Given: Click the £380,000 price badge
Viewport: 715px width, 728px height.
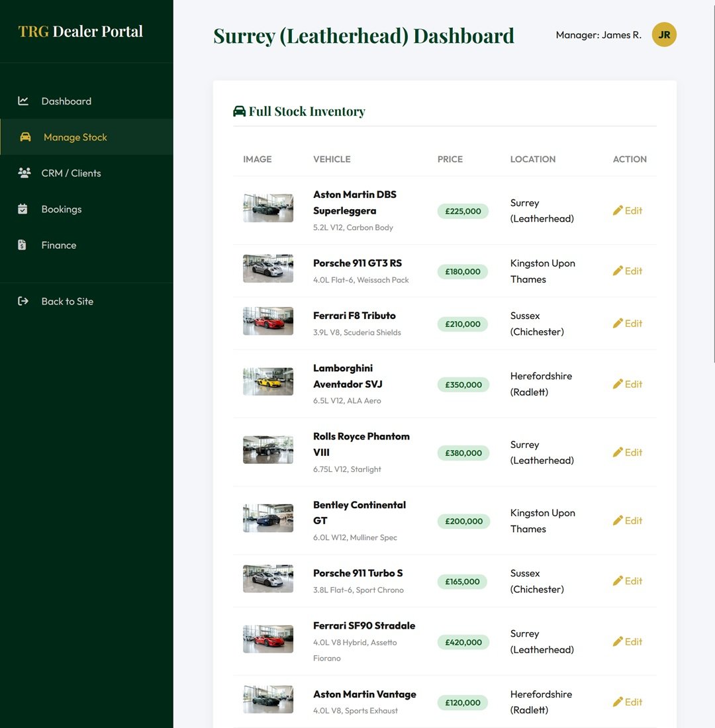Looking at the screenshot, I should click(463, 453).
